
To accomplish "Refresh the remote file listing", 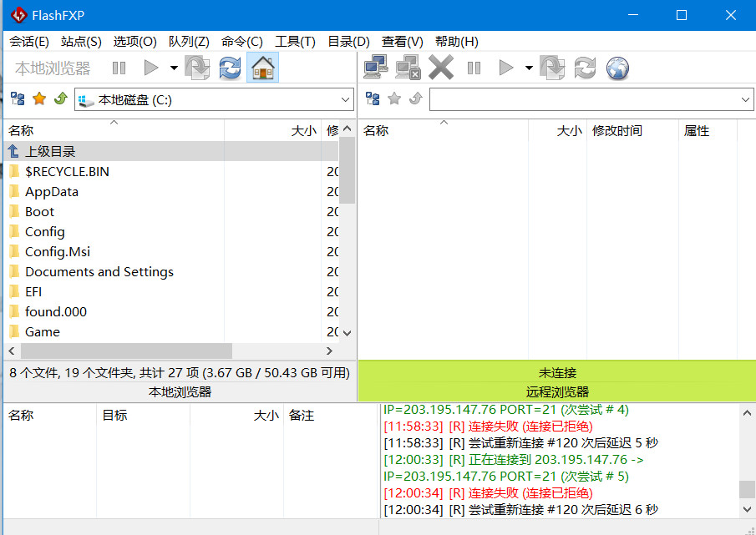I will coord(585,68).
